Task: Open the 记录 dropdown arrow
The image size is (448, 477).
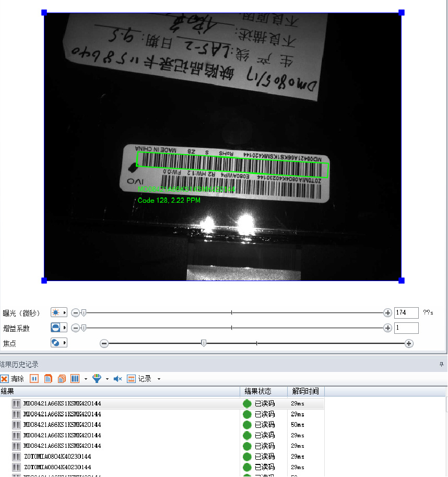Action: [x=159, y=379]
